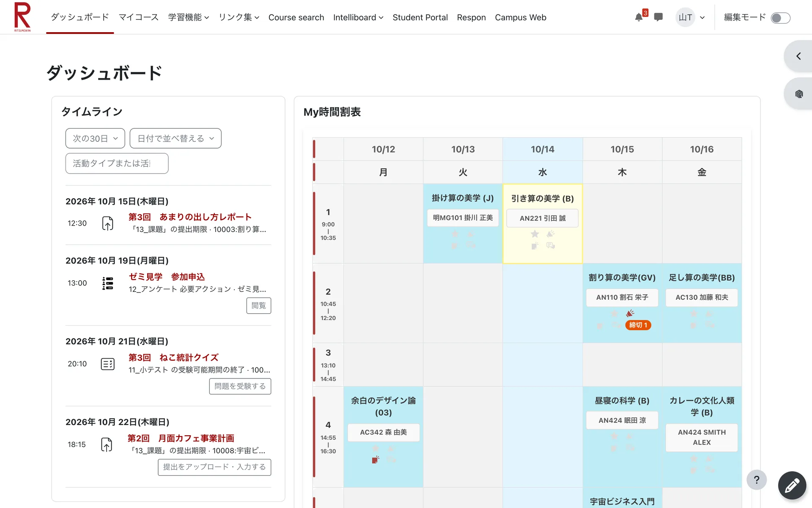Go to the ダッシュボード tab

[80, 17]
